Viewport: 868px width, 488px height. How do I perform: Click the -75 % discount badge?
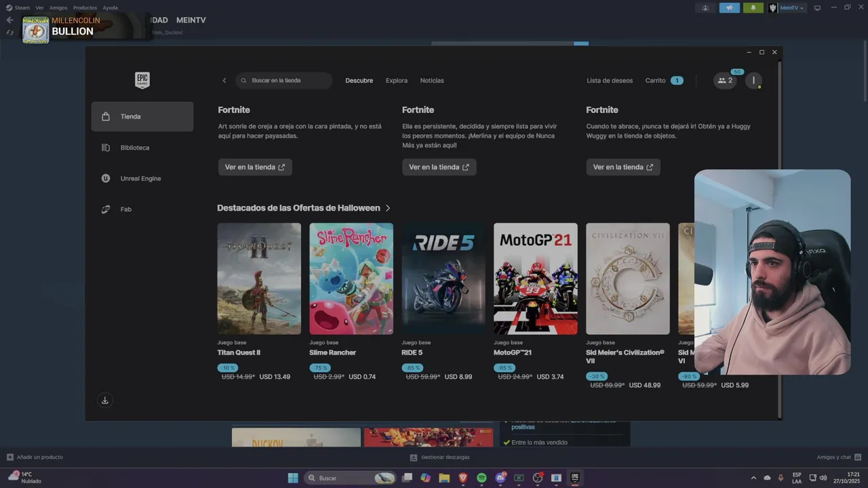point(320,368)
